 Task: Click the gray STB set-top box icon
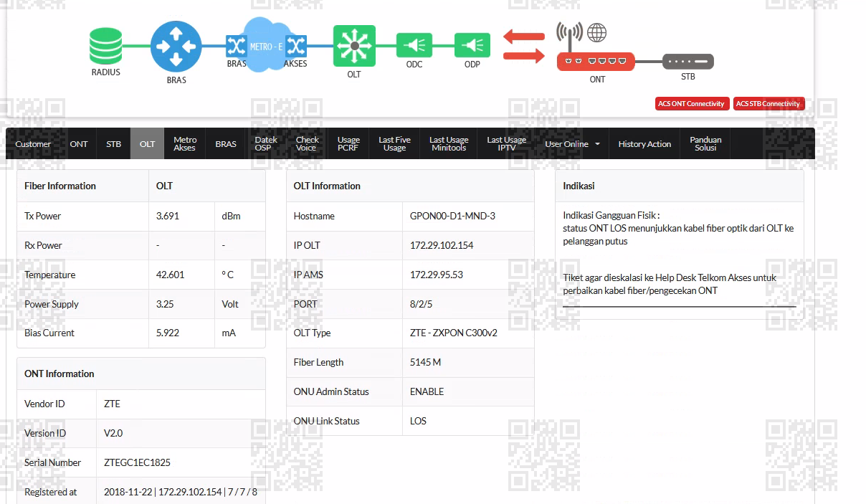[x=688, y=62]
